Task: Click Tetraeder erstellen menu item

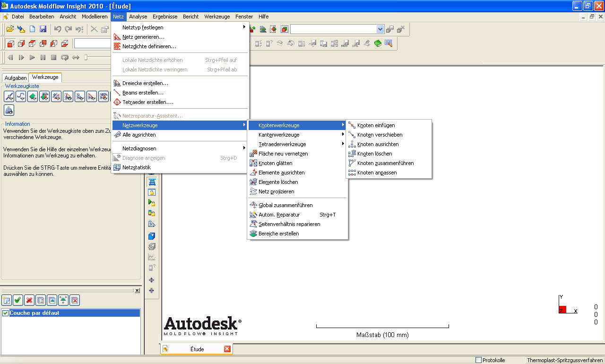Action: point(180,102)
